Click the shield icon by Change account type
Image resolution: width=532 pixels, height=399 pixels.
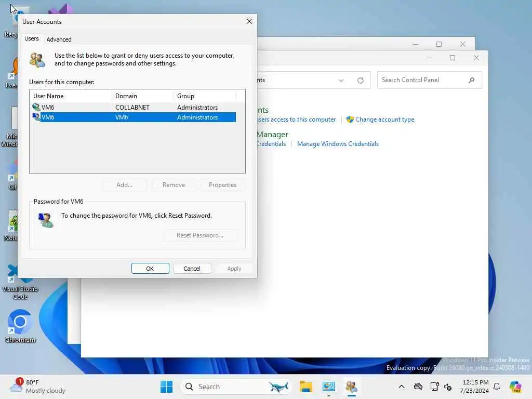[x=350, y=119]
